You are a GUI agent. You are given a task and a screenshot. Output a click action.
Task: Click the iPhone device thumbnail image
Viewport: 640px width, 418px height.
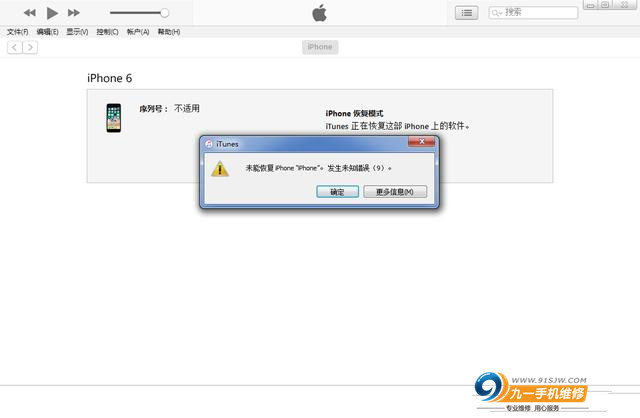[x=114, y=118]
